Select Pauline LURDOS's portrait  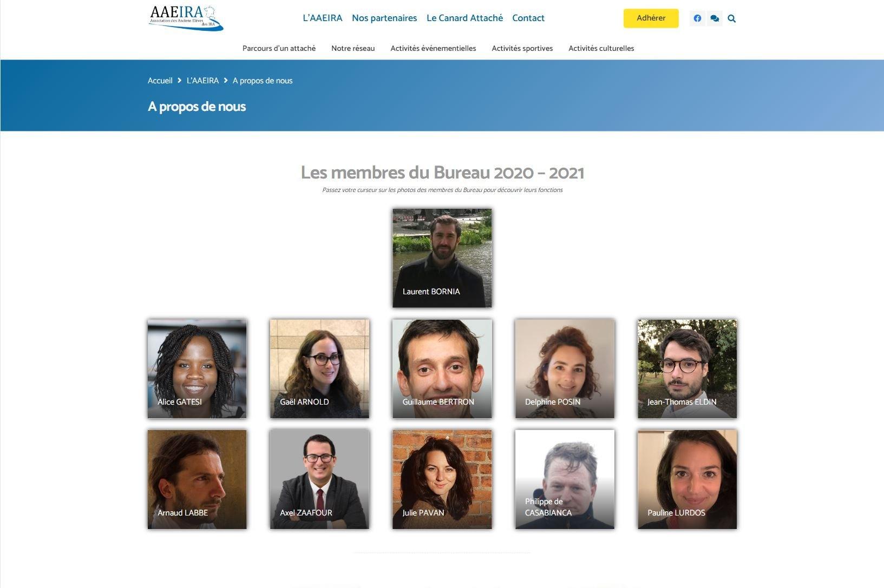click(x=687, y=479)
